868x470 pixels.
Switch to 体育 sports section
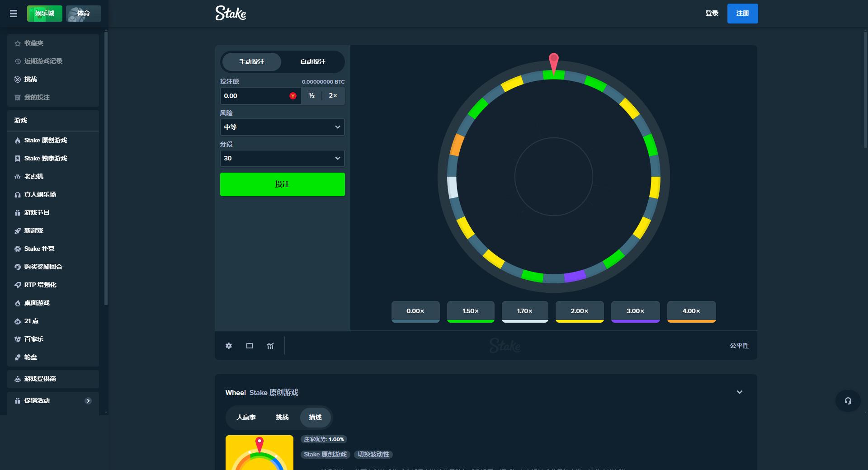click(84, 14)
